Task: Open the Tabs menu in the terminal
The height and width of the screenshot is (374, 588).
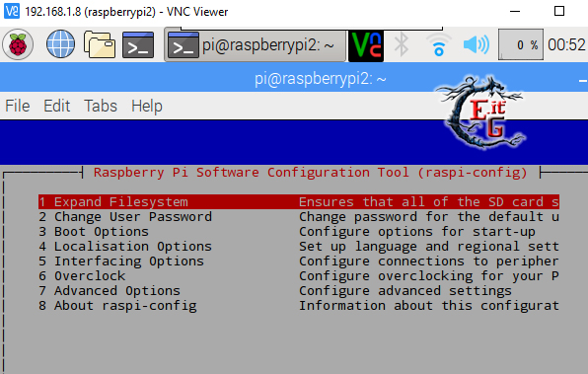Action: (101, 106)
